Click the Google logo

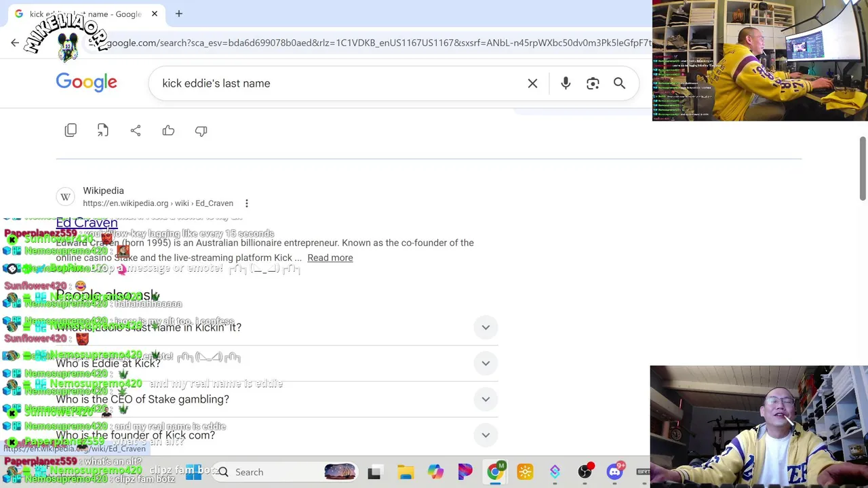[86, 83]
